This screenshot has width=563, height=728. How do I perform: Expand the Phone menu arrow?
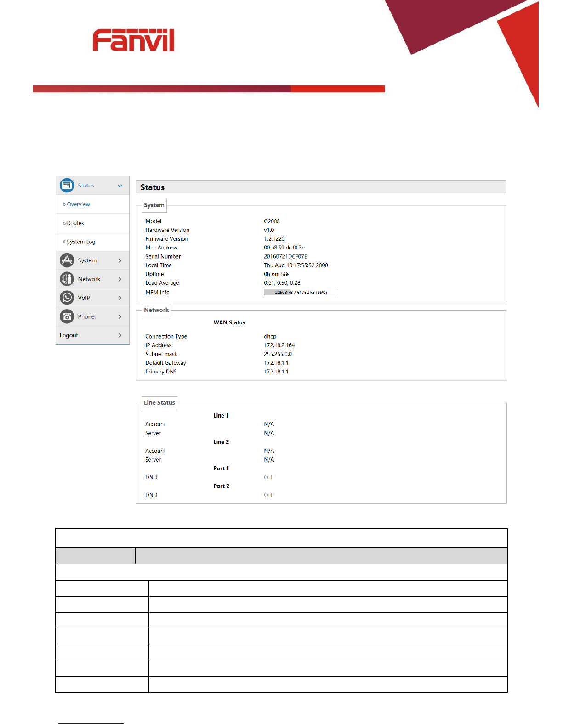[120, 317]
